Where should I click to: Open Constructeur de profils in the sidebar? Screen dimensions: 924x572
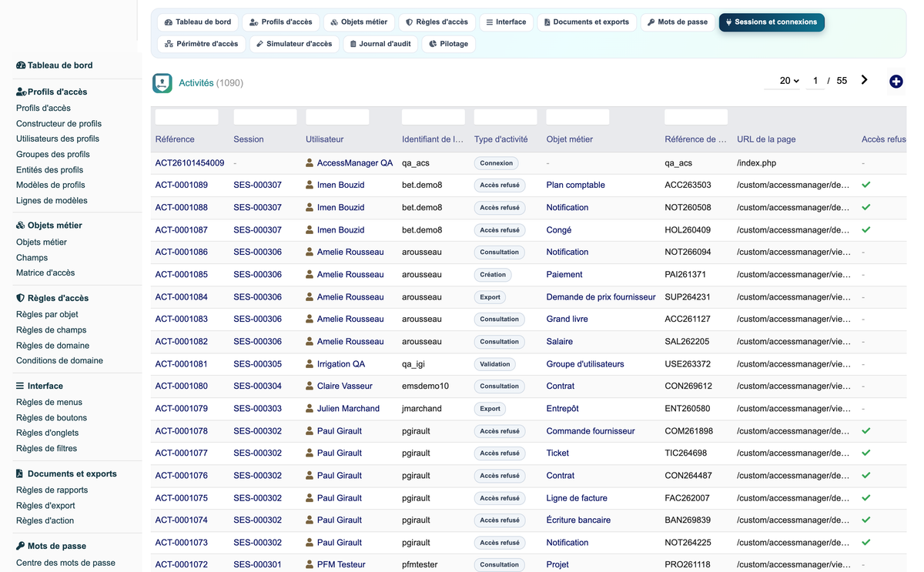pos(59,123)
